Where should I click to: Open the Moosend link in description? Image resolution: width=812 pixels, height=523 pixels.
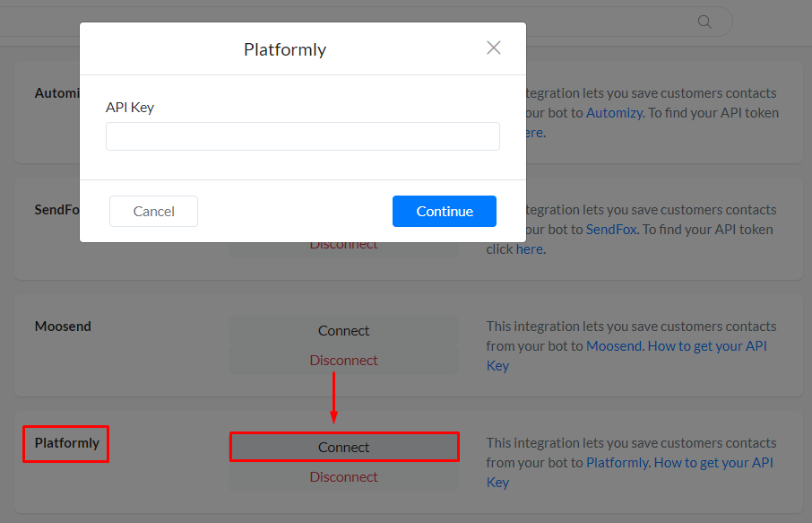coord(614,346)
